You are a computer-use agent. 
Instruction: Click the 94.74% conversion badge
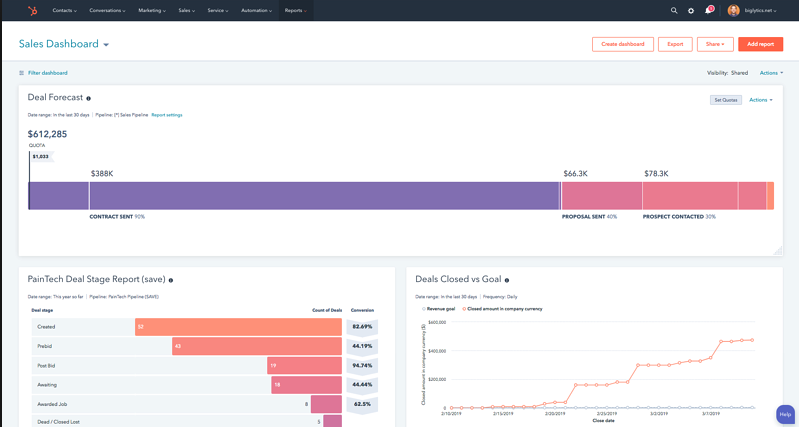[x=362, y=365]
